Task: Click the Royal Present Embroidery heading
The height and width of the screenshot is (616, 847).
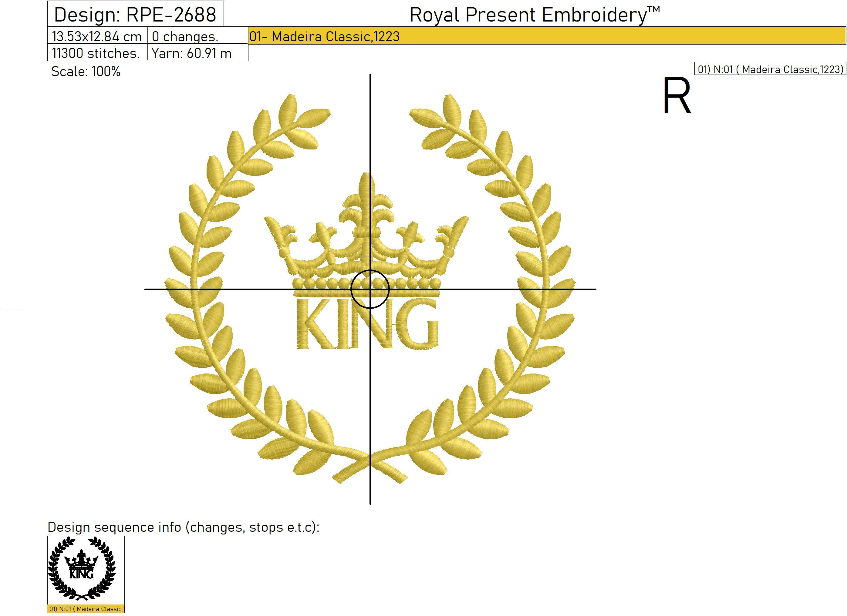Action: coord(535,15)
